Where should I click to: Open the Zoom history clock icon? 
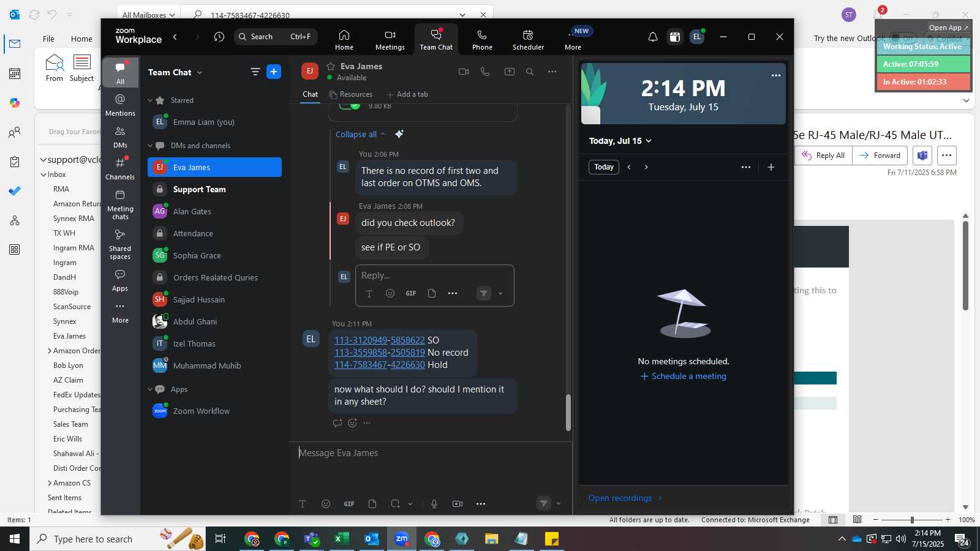point(219,37)
